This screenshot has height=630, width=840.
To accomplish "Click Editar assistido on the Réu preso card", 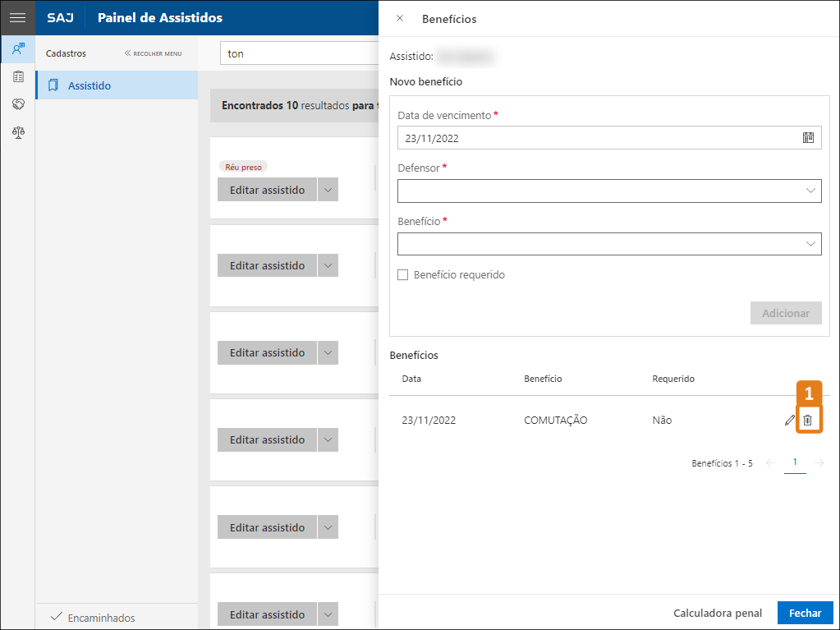I will coord(268,190).
